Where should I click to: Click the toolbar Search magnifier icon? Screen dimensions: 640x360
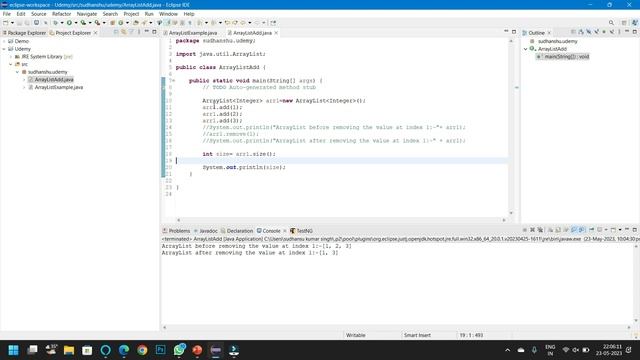[611, 23]
